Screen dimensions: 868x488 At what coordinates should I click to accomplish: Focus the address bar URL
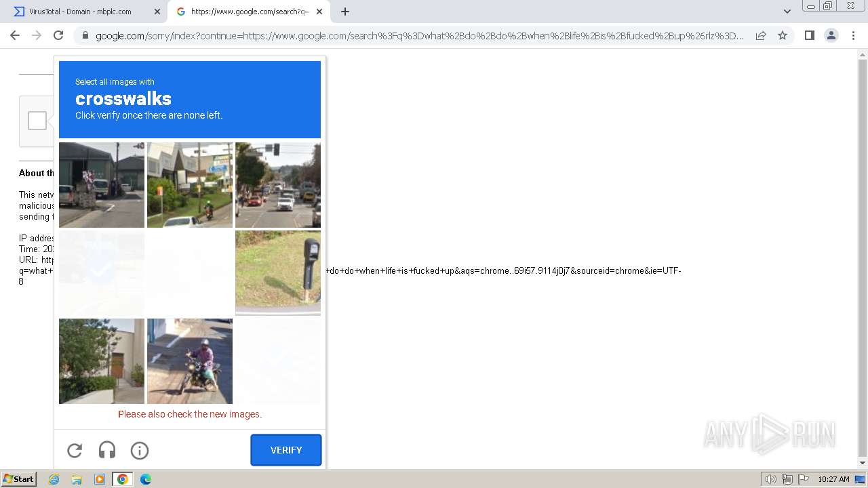(x=420, y=35)
